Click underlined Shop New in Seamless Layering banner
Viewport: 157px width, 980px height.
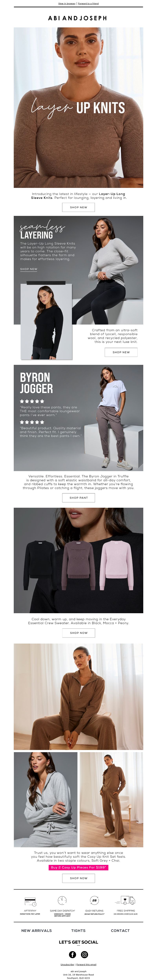pos(29,269)
